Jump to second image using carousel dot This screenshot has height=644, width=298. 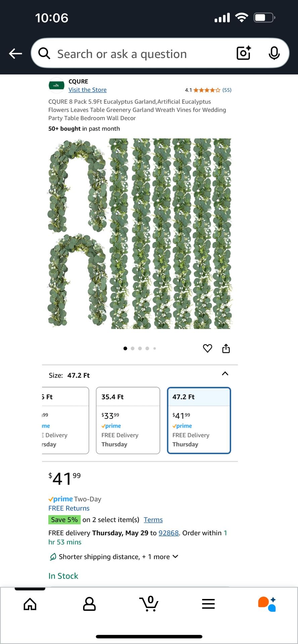pos(133,348)
